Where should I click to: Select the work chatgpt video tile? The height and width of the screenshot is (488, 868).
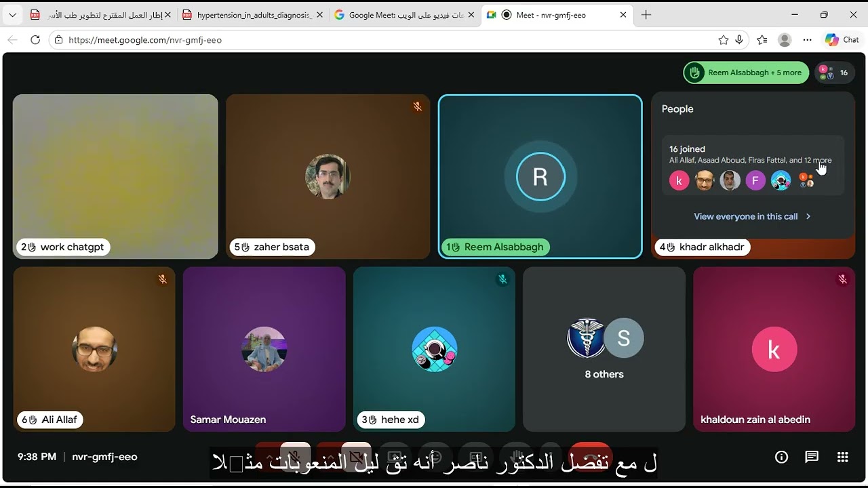(x=115, y=176)
